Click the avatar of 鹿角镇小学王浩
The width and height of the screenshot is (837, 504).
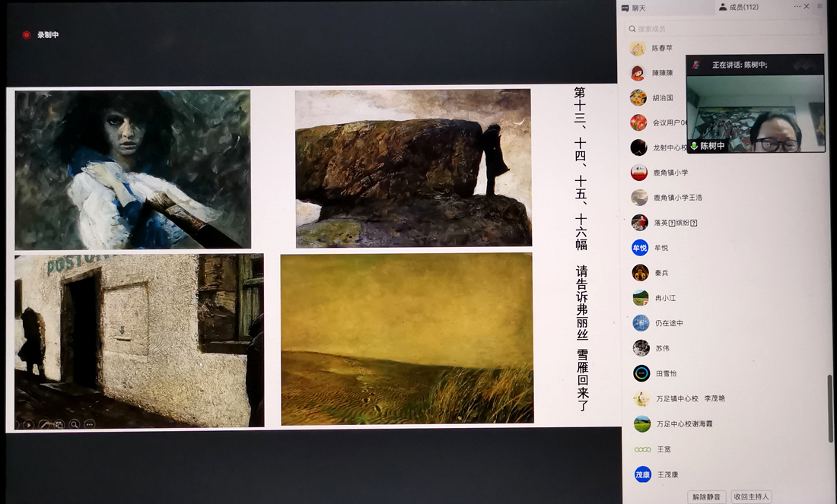click(639, 198)
